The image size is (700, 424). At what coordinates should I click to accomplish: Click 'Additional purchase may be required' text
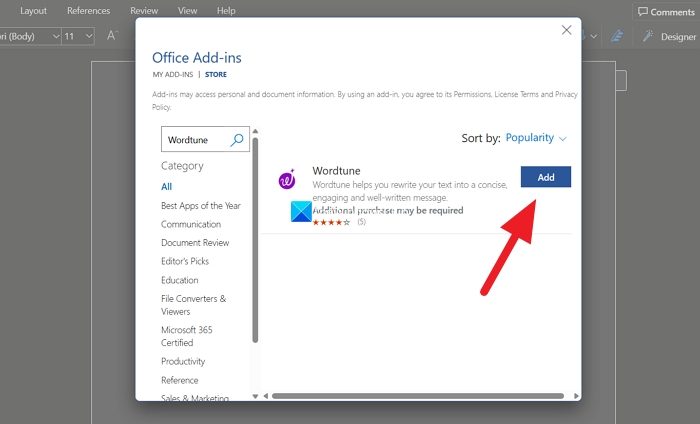388,210
